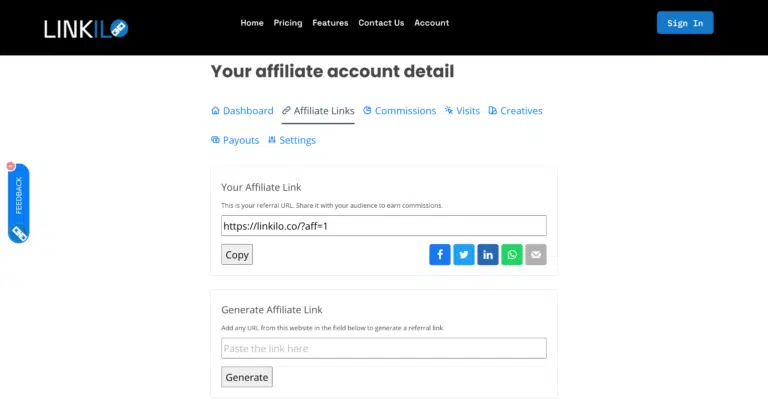
Task: Dismiss the feedback widget red badge
Action: [11, 166]
